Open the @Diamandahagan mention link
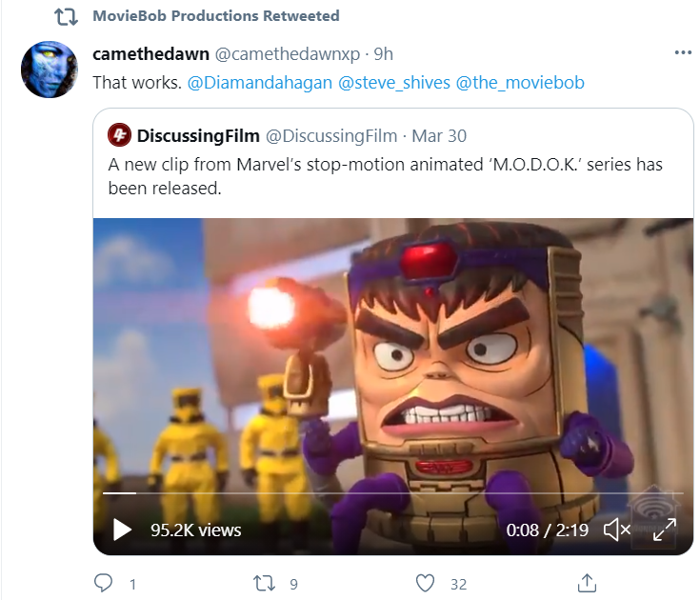Image resolution: width=700 pixels, height=600 pixels. (x=260, y=83)
